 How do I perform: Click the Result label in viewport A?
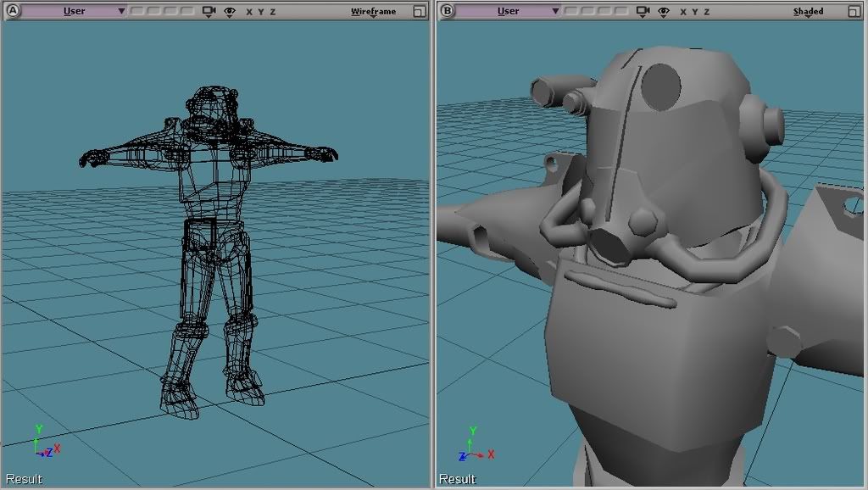tap(24, 479)
